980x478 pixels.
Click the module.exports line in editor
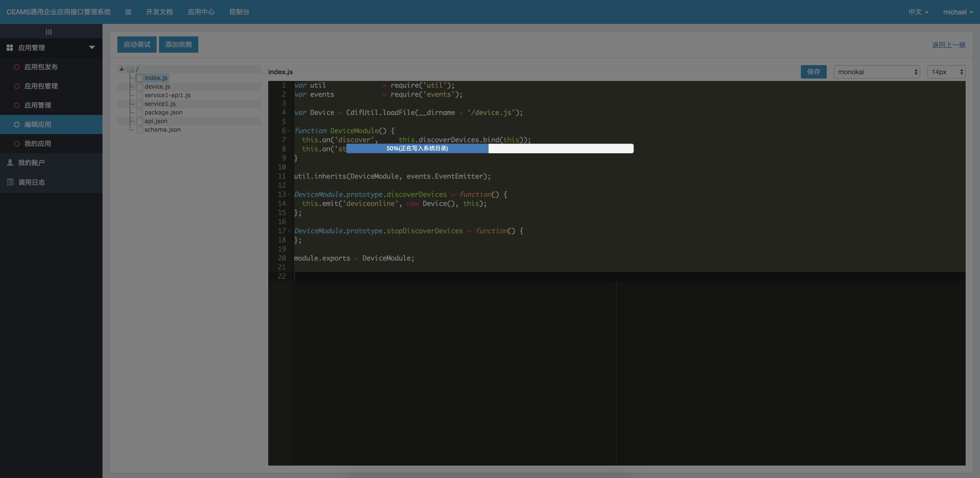point(354,258)
